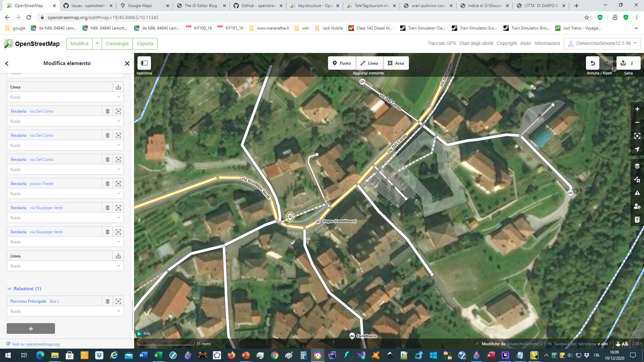Image resolution: width=644 pixels, height=362 pixels.
Task: Bookmark page with the star icon
Action: (586, 17)
